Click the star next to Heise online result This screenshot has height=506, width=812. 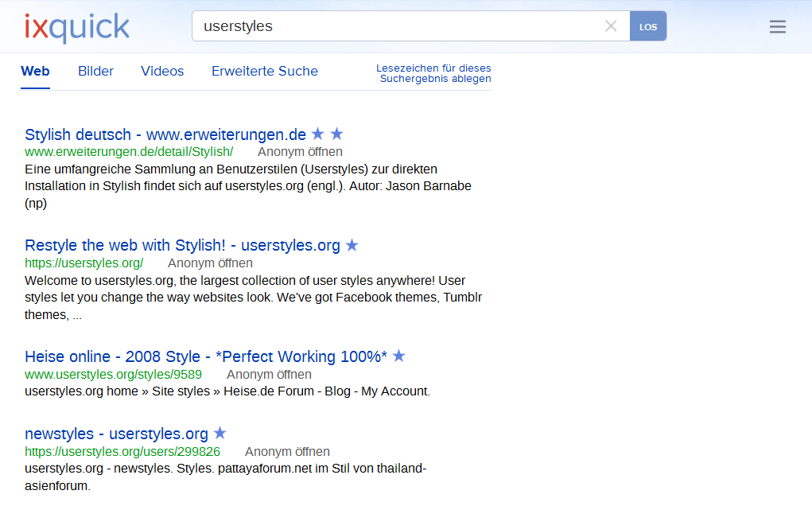click(x=398, y=356)
